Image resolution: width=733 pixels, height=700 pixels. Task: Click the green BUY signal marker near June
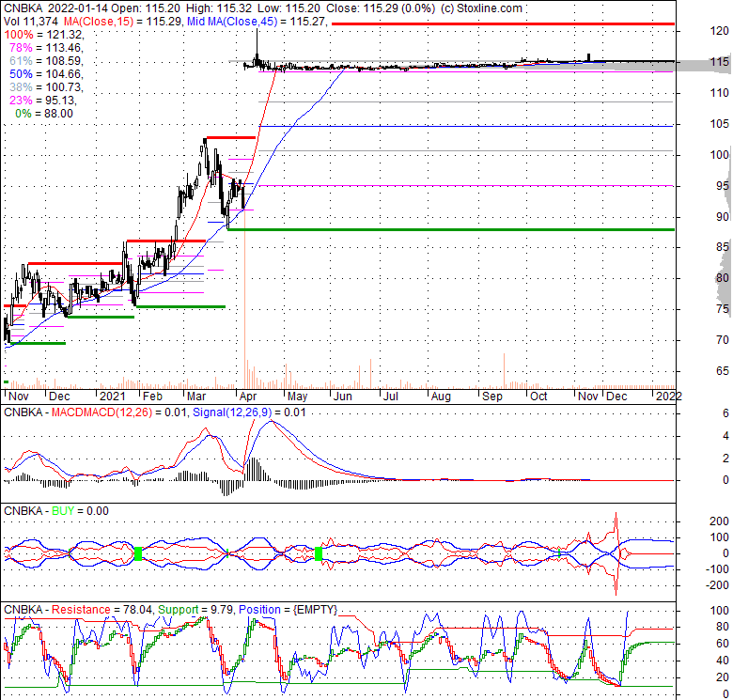click(x=319, y=554)
